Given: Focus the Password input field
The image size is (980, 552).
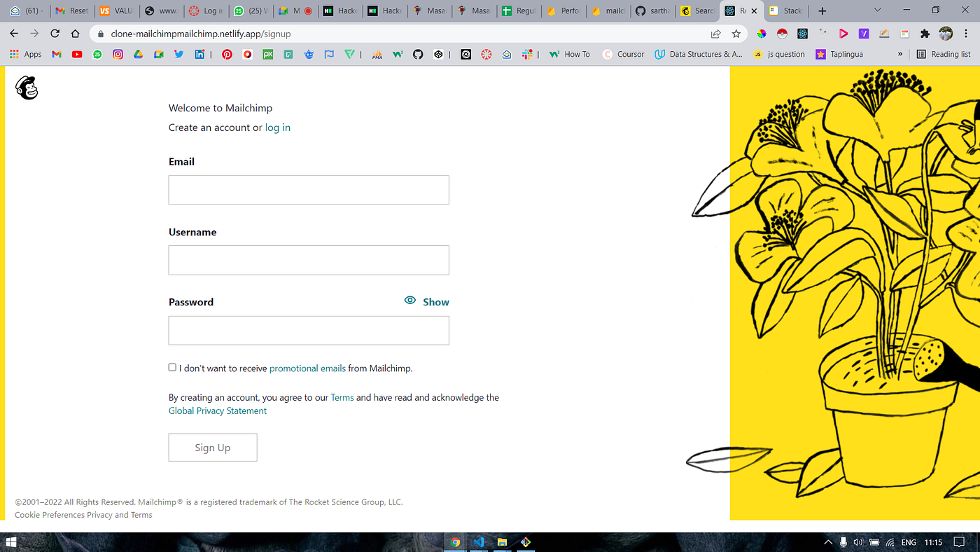Looking at the screenshot, I should 309,330.
